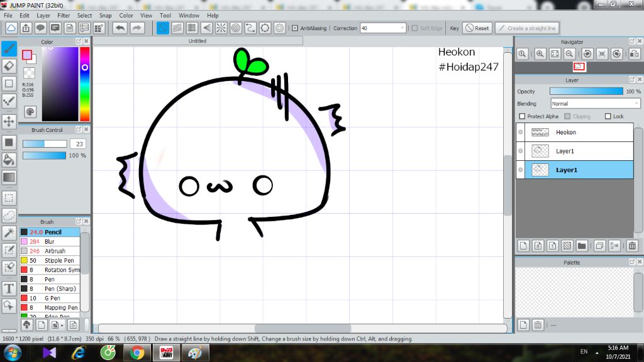Open the Correction value dropdown
Viewport: 644px width, 362px height.
coord(402,28)
